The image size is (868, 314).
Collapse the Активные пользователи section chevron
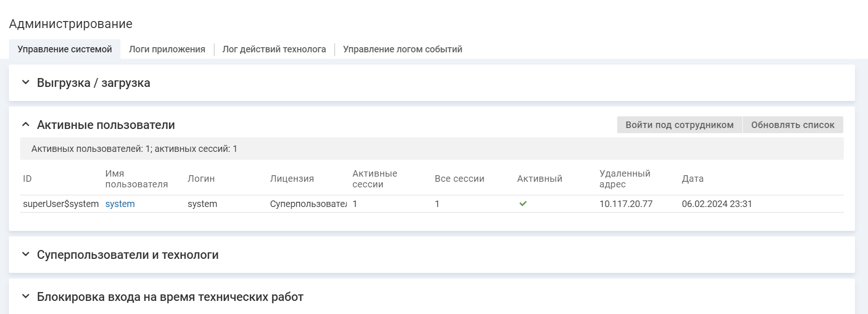[x=26, y=125]
